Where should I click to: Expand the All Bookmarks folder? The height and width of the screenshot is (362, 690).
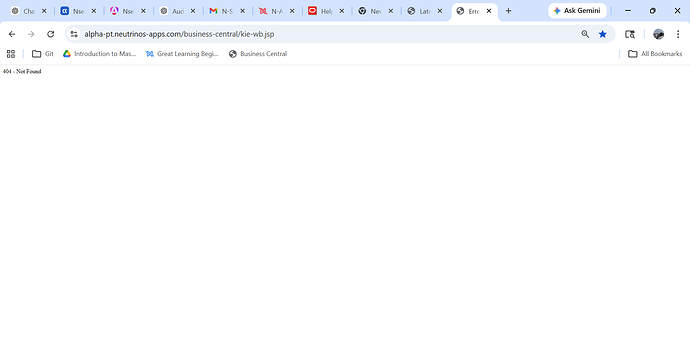coord(655,54)
